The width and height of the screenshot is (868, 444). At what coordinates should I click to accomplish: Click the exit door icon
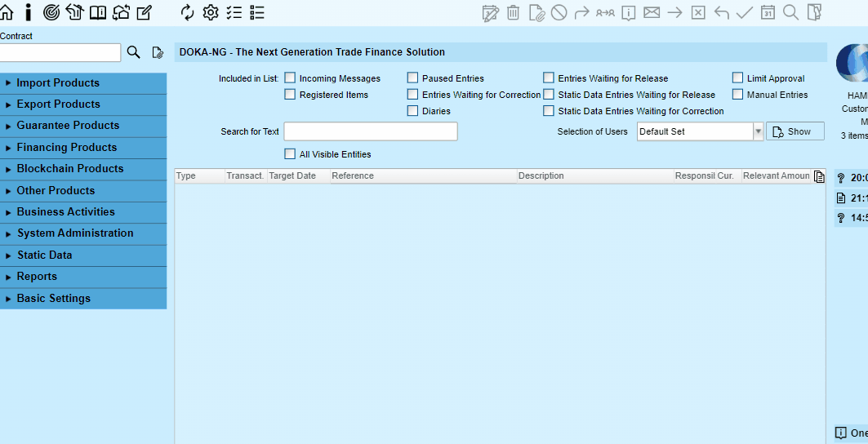click(814, 12)
